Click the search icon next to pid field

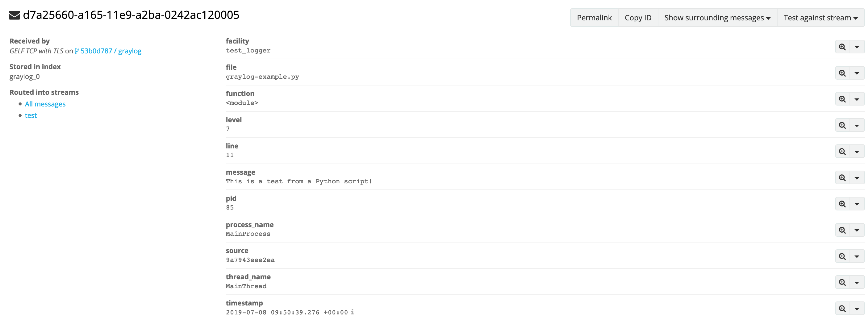tap(842, 203)
